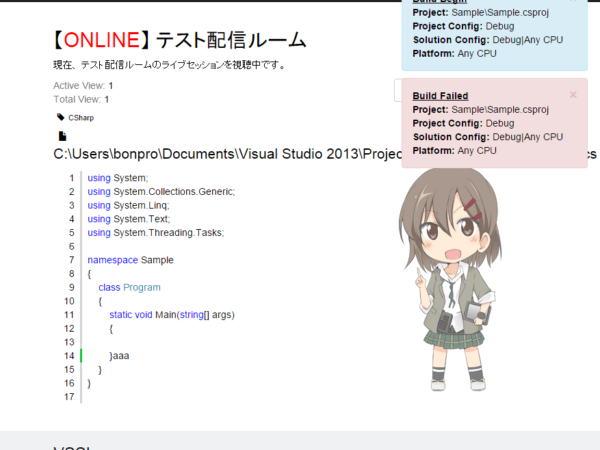Click the red ONLINE status text
Image resolution: width=600 pixels, height=450 pixels.
101,40
